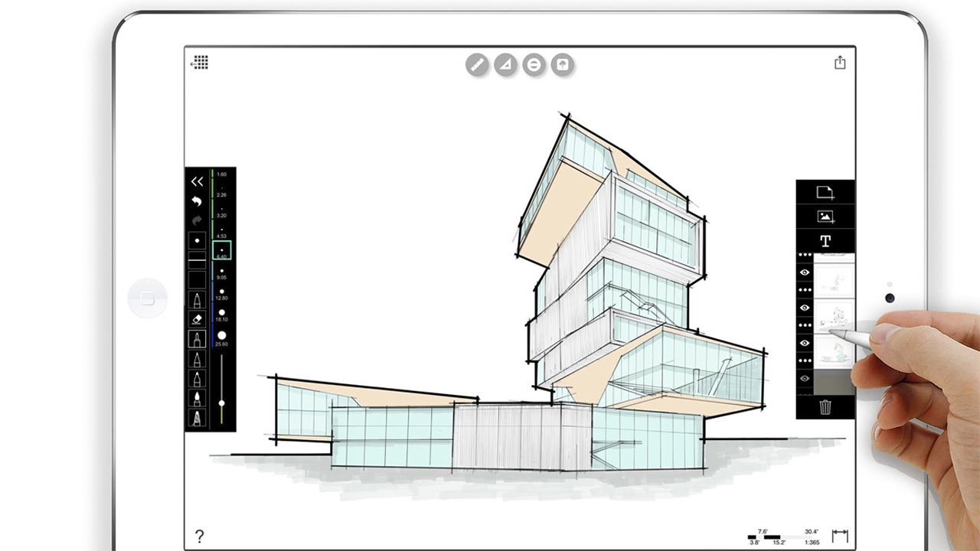Select the hatched fill tool at bottom
This screenshot has height=551, width=980.
point(197,419)
